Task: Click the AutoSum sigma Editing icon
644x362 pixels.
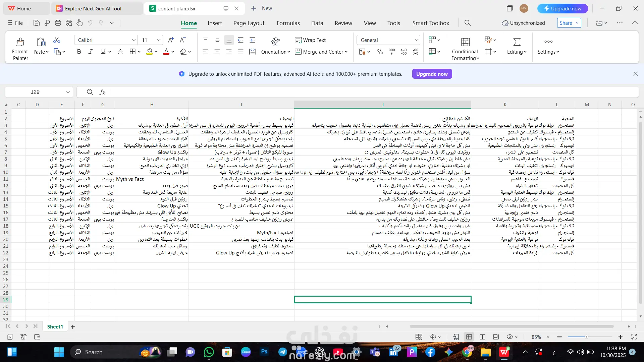Action: tap(517, 42)
